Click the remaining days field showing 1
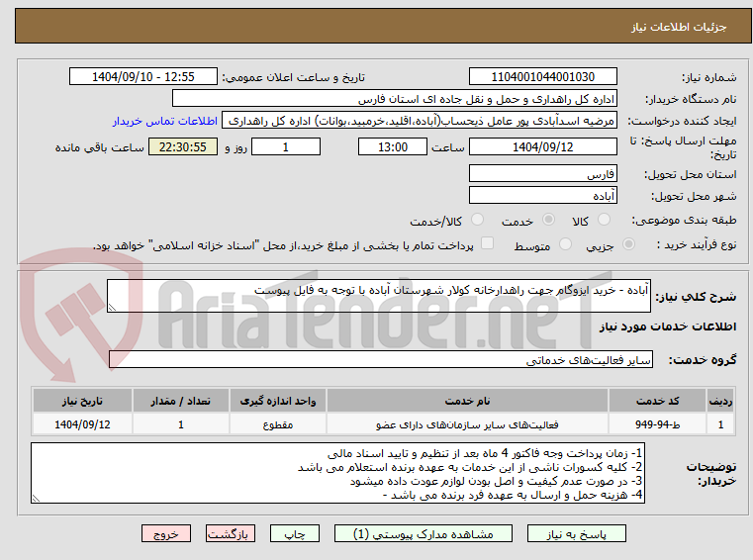The width and height of the screenshot is (753, 560). pyautogui.click(x=286, y=147)
